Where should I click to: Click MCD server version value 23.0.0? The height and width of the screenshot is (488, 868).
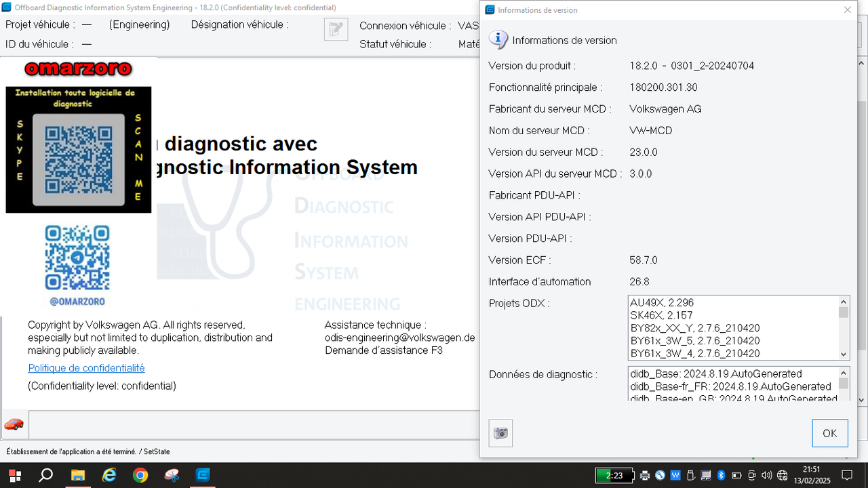tap(644, 152)
